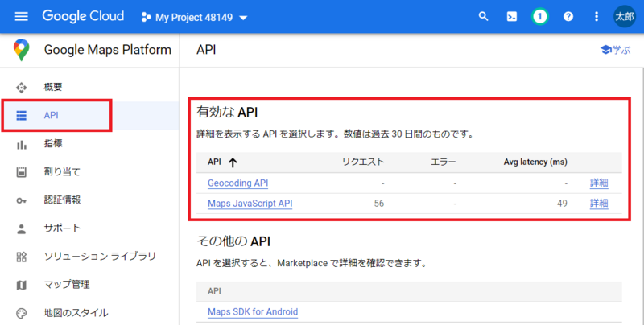Image resolution: width=644 pixels, height=325 pixels.
Task: Click the 学ぶ learn button
Action: (x=614, y=50)
